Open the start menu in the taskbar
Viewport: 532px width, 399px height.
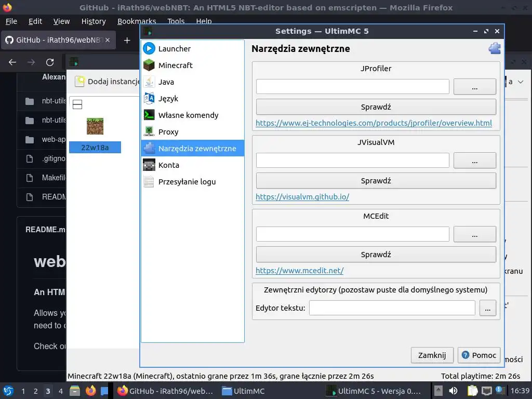[x=8, y=391]
